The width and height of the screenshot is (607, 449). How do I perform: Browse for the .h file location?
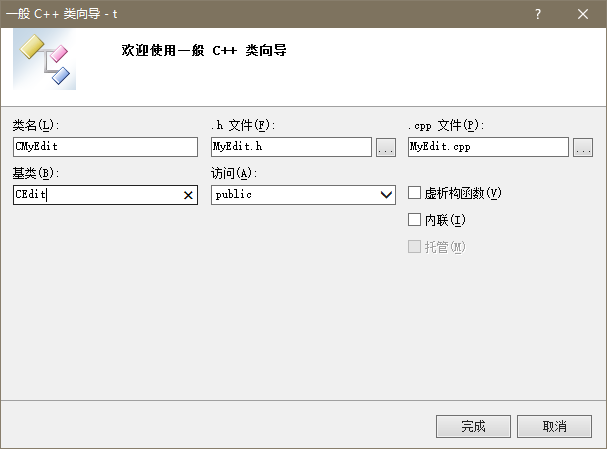click(x=386, y=148)
